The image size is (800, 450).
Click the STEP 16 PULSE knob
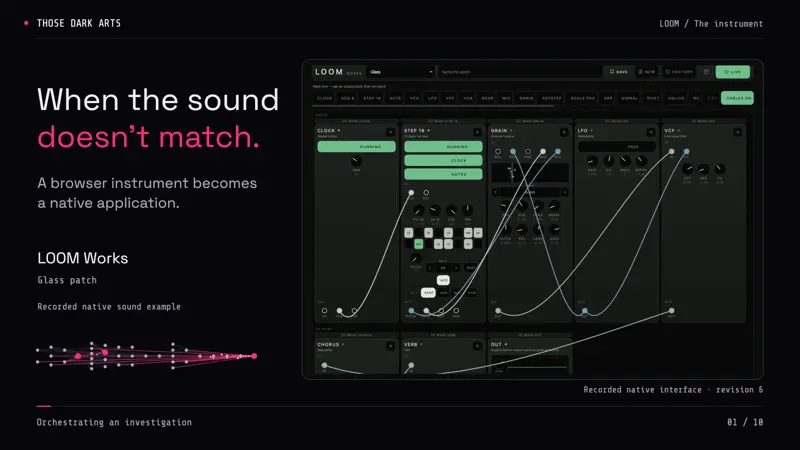(418, 210)
